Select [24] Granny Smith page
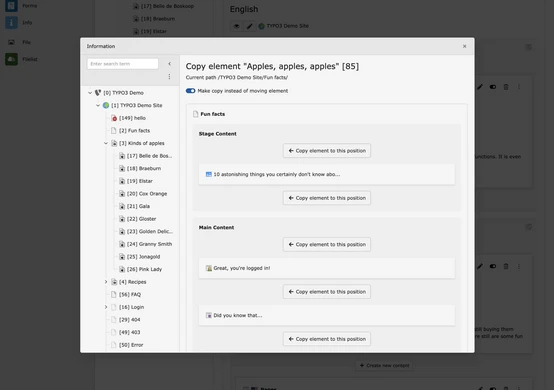The image size is (554, 390). tap(149, 244)
